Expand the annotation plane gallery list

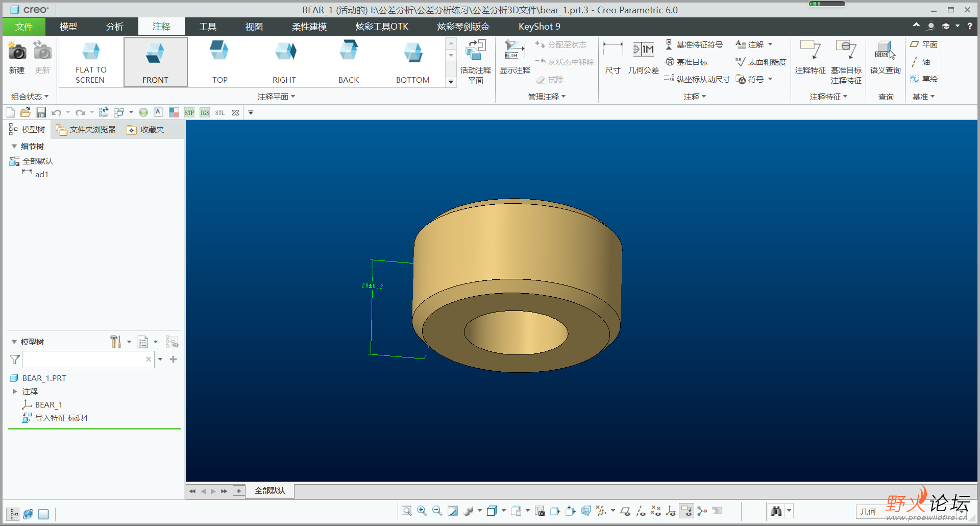451,81
